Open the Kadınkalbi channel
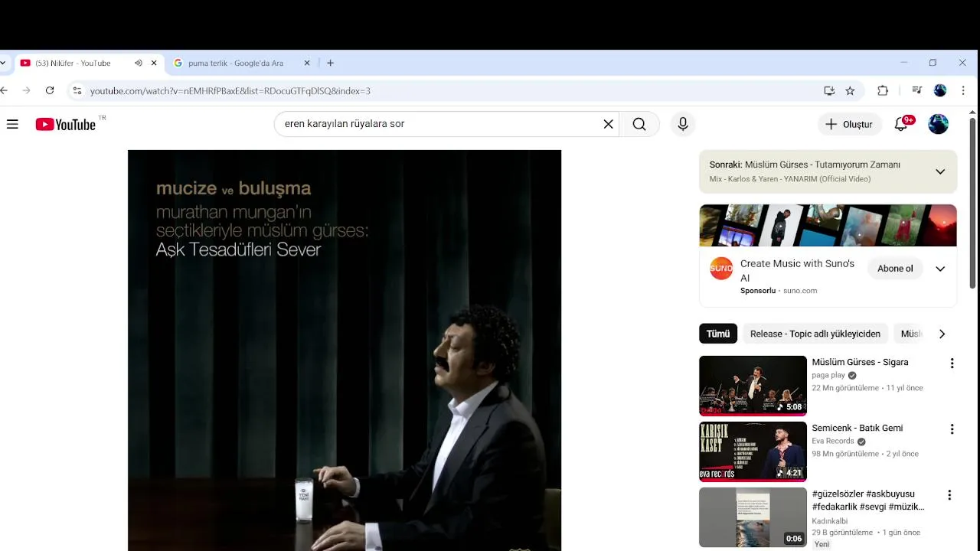 coord(830,521)
